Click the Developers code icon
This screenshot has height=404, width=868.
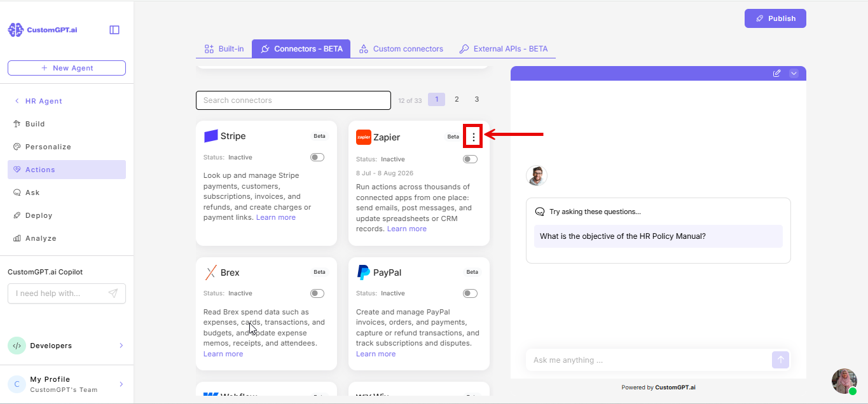17,346
